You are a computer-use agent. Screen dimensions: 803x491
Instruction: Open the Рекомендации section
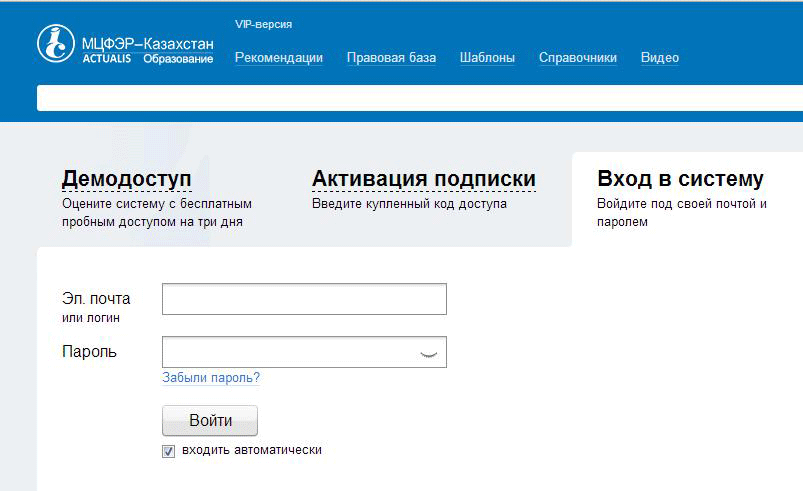click(x=278, y=58)
